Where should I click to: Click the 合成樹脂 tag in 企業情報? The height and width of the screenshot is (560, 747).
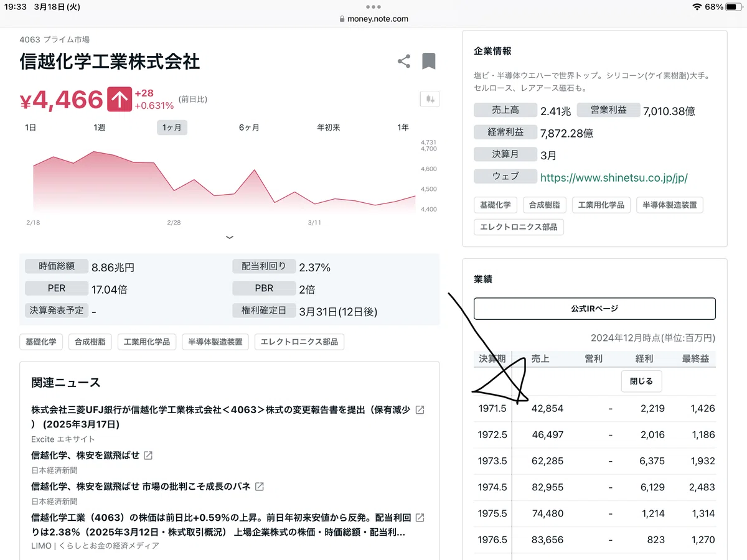[x=545, y=205]
